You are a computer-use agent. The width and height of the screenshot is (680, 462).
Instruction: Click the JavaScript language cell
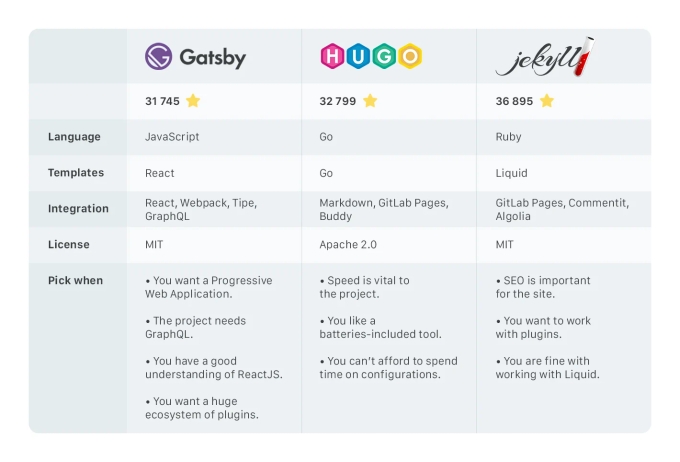pyautogui.click(x=172, y=137)
